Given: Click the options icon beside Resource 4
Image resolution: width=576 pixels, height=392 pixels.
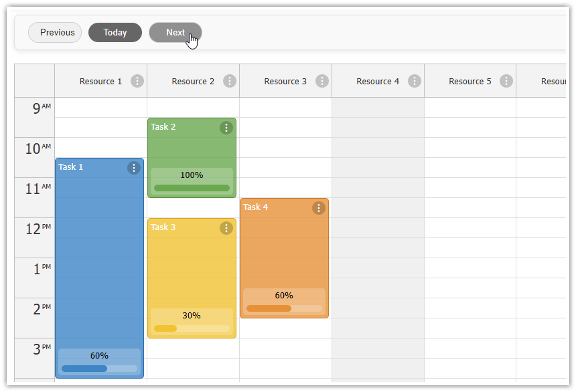Looking at the screenshot, I should (x=414, y=81).
